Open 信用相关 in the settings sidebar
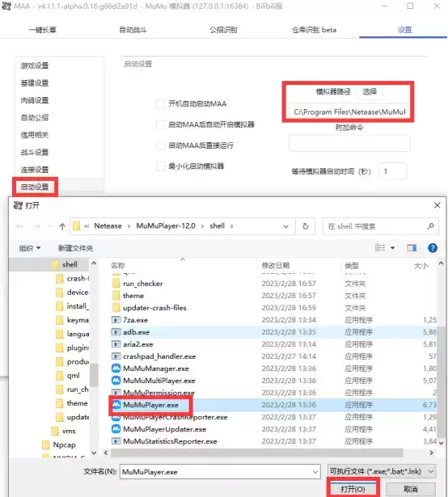448x497 pixels. [35, 135]
